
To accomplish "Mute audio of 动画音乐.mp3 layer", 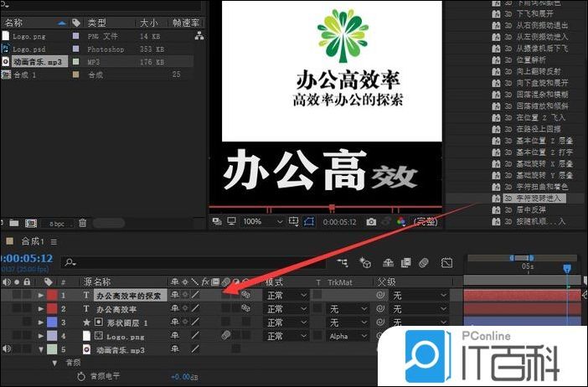I will coord(6,348).
